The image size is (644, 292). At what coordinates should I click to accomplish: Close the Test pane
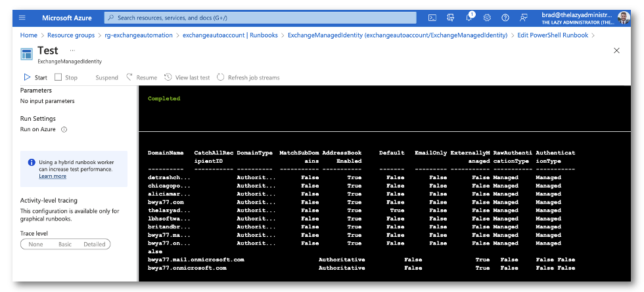click(616, 51)
